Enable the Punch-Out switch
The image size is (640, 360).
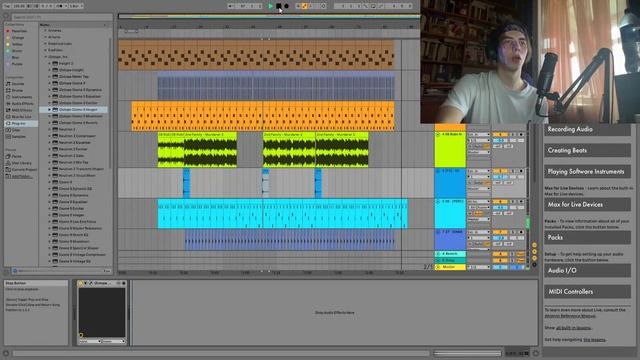click(x=380, y=6)
